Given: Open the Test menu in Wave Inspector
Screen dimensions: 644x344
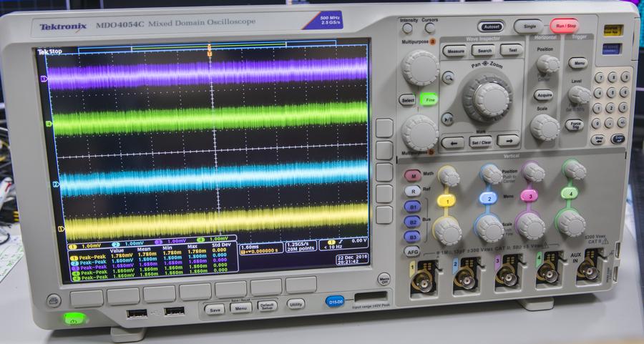Looking at the screenshot, I should point(512,50).
